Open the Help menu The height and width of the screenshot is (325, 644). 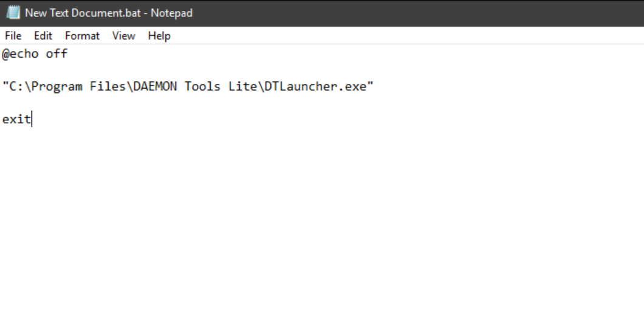(x=159, y=36)
